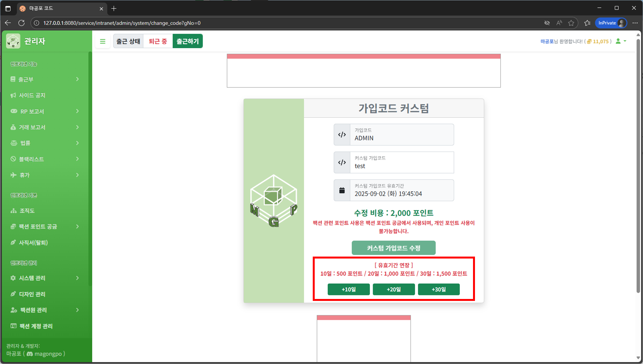Open the user account dropdown icon
The height and width of the screenshot is (364, 643).
click(621, 41)
